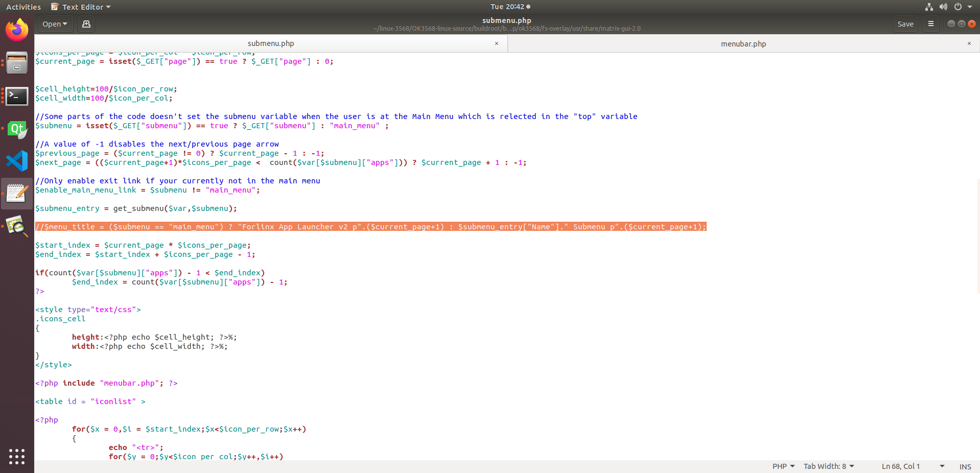This screenshot has height=473, width=980.
Task: Switch to the submenu.php tab
Action: tap(271, 43)
